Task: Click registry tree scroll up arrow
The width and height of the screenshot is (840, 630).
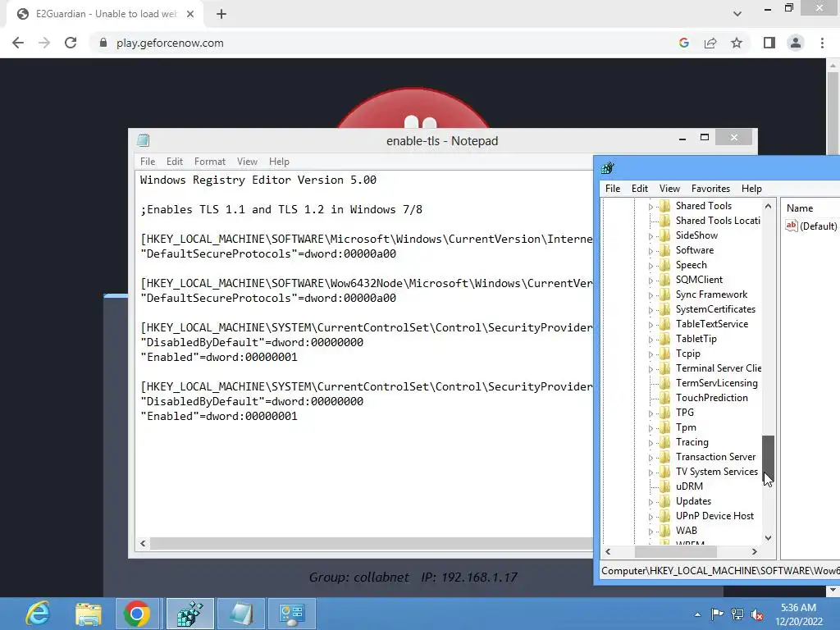Action: pyautogui.click(x=768, y=206)
